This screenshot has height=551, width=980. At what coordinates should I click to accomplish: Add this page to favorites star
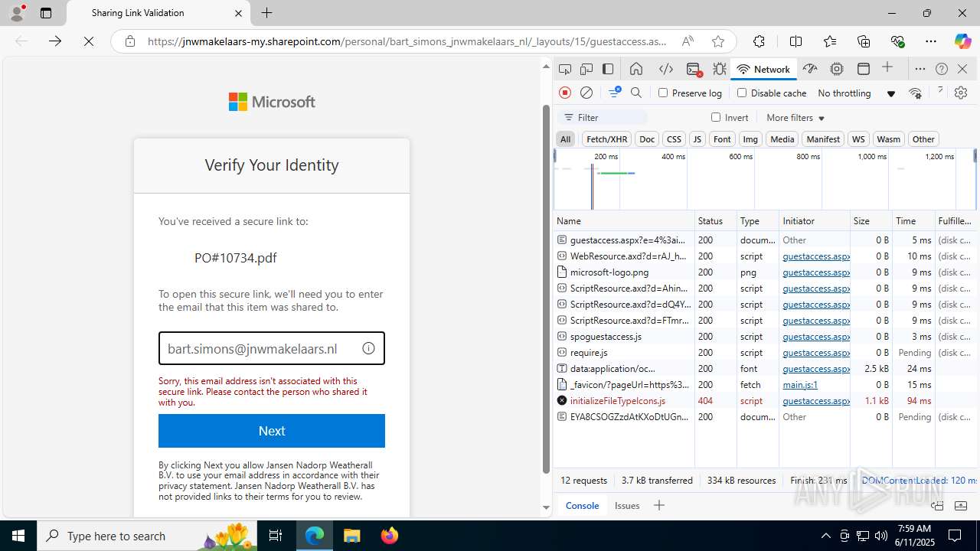[717, 41]
